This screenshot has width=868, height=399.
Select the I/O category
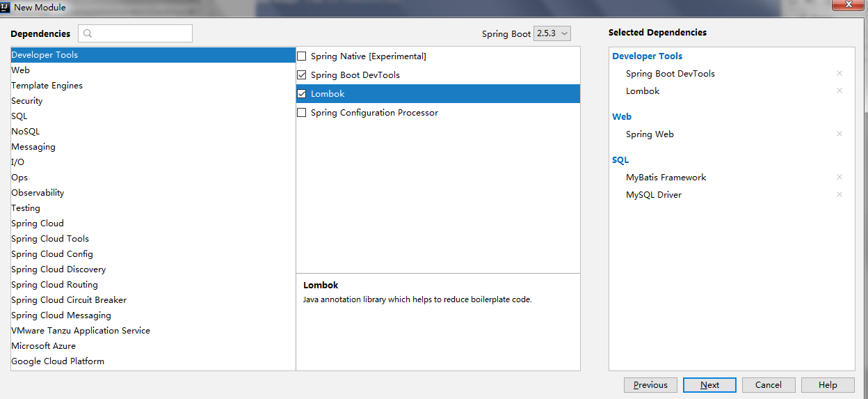pos(153,162)
